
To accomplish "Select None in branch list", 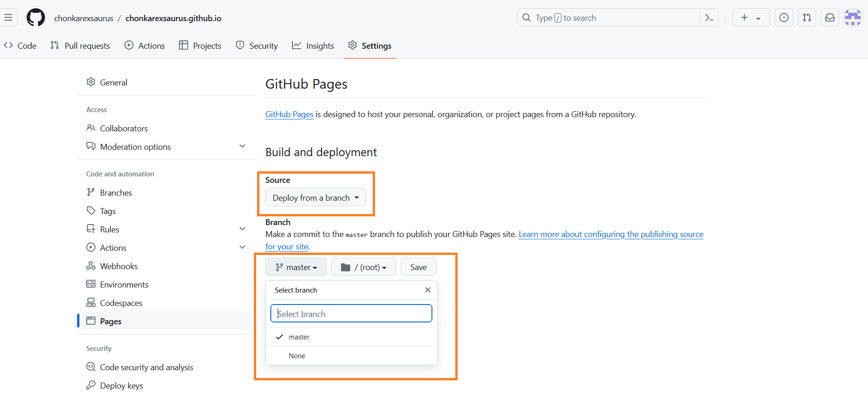I will [351, 355].
